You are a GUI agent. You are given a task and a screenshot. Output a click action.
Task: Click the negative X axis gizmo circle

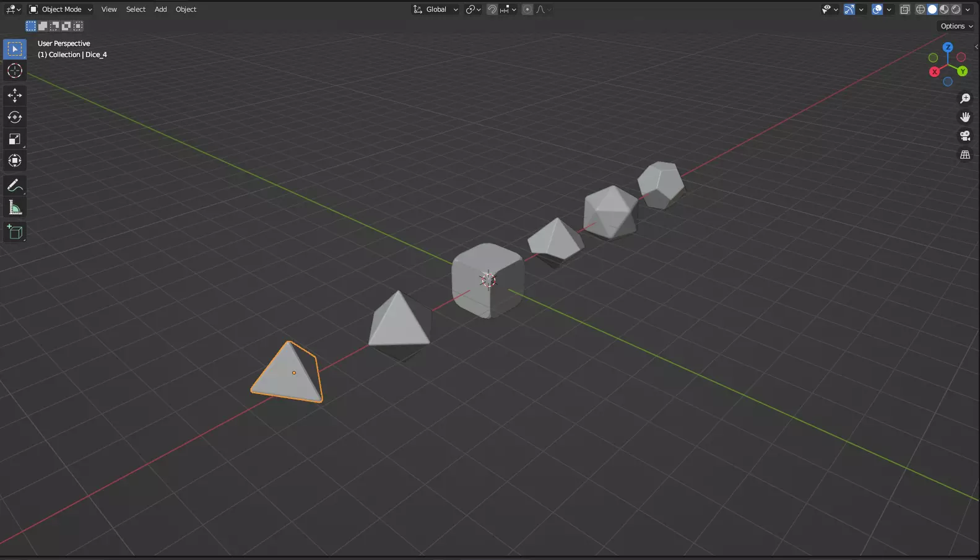pyautogui.click(x=961, y=57)
